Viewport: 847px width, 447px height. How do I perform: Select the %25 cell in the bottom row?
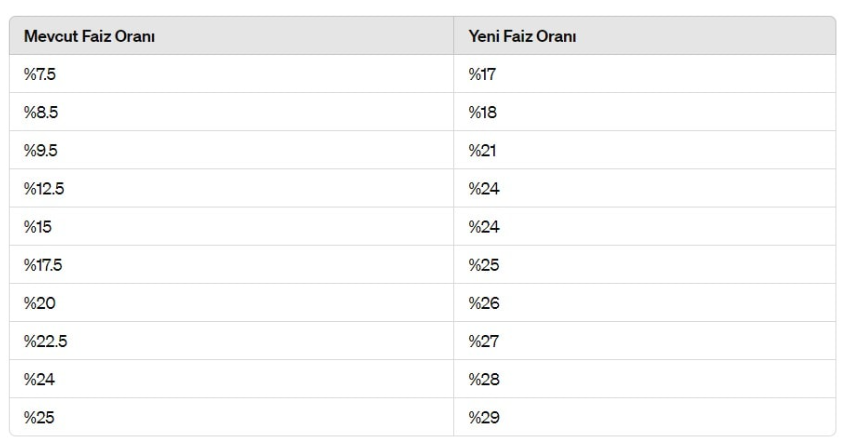(x=39, y=418)
